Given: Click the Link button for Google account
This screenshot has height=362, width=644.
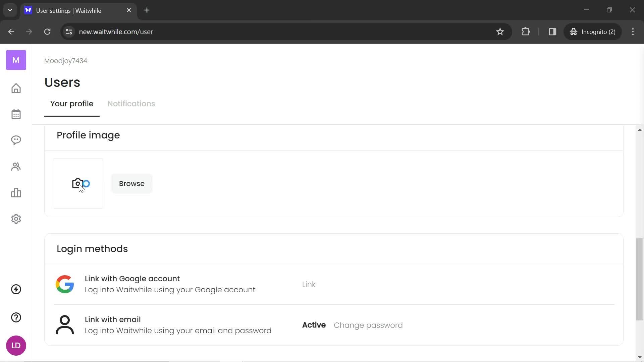Looking at the screenshot, I should click(x=309, y=284).
